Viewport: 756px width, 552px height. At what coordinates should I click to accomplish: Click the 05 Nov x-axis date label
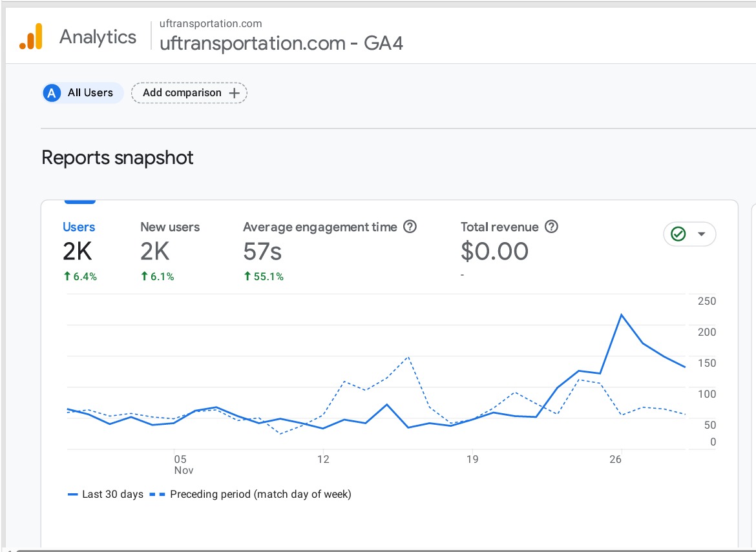coord(184,465)
